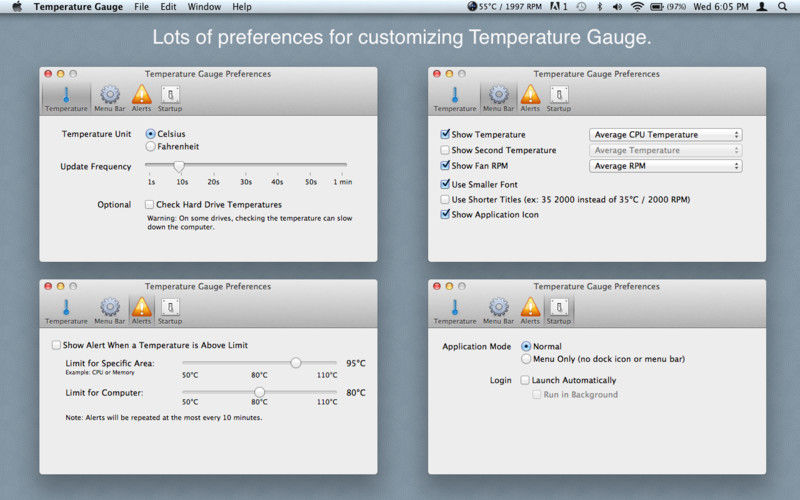Click the 55°C / 1997 RPM menu bar status
This screenshot has width=800, height=500.
[x=505, y=7]
